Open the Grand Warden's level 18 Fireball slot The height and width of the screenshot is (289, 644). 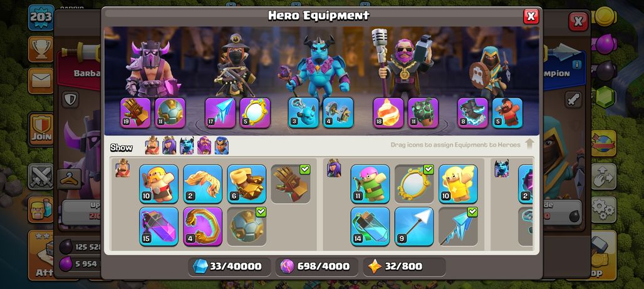click(x=388, y=113)
